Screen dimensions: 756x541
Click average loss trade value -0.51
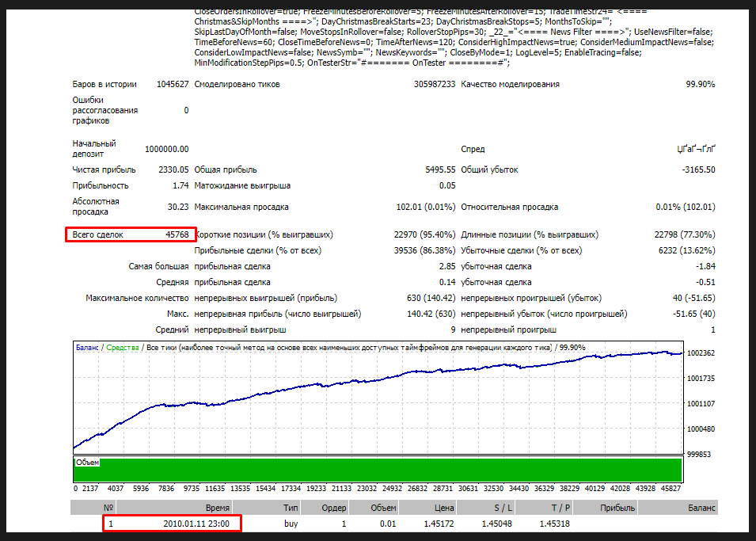(x=706, y=282)
